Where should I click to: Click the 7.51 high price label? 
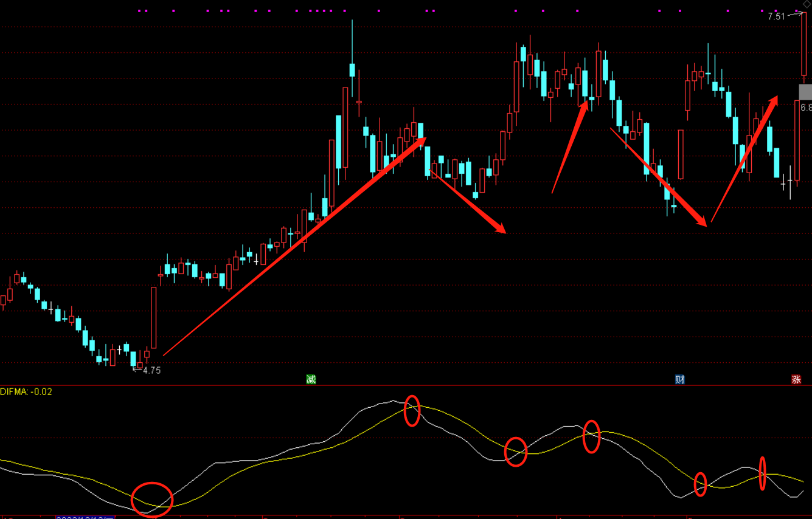point(776,17)
